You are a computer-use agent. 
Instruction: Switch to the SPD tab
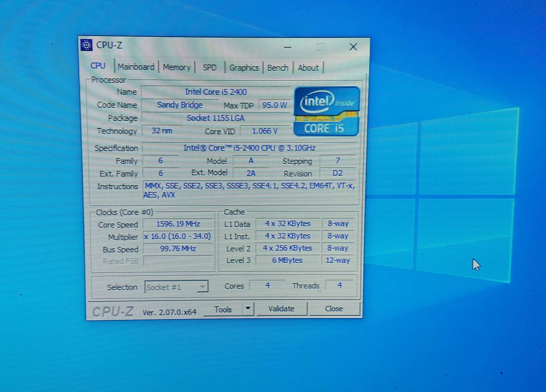coord(209,67)
